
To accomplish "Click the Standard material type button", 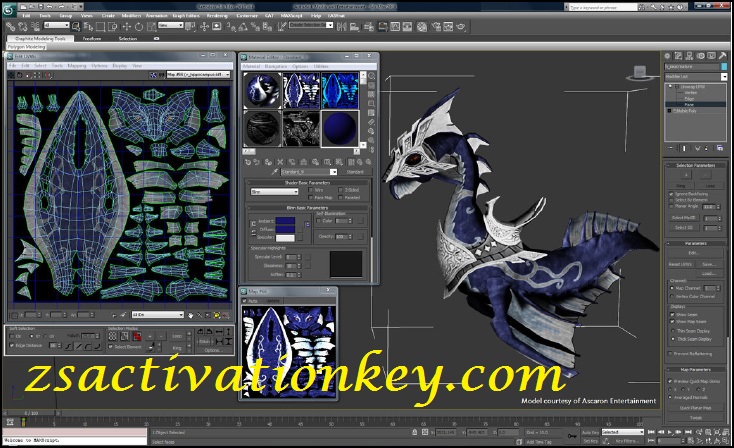I will [355, 172].
